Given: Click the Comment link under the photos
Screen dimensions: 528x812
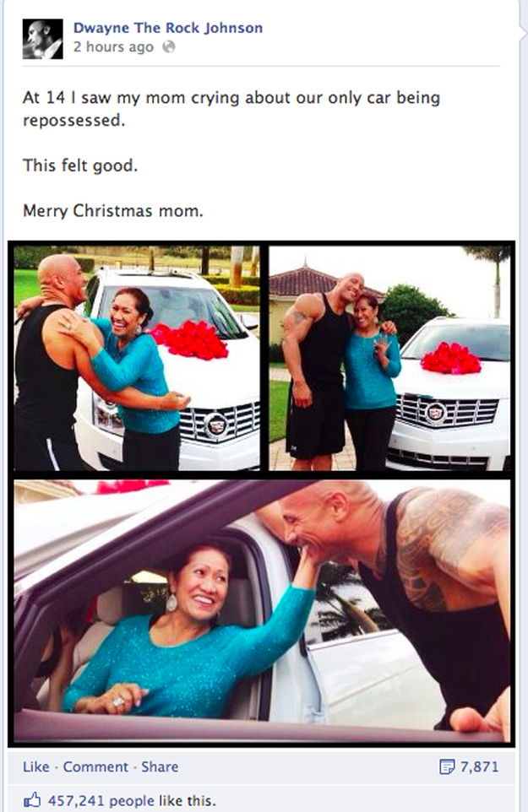Looking at the screenshot, I should 95,767.
